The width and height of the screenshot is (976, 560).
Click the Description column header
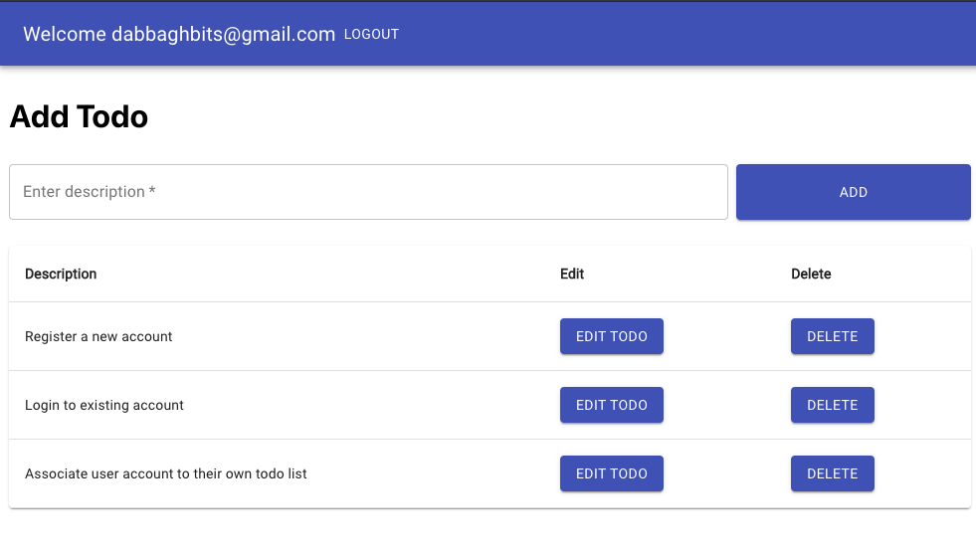tap(61, 274)
